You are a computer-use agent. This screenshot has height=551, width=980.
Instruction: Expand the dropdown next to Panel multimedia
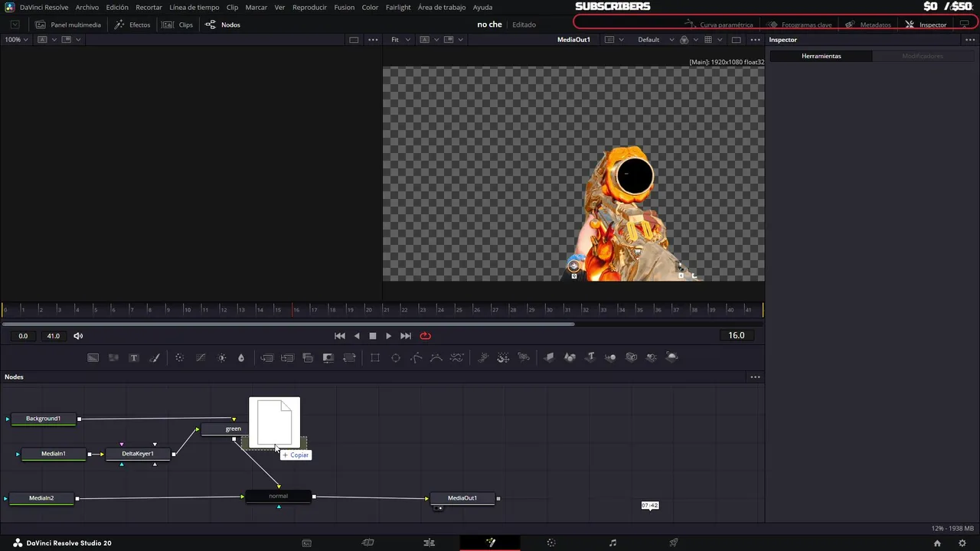tap(15, 24)
